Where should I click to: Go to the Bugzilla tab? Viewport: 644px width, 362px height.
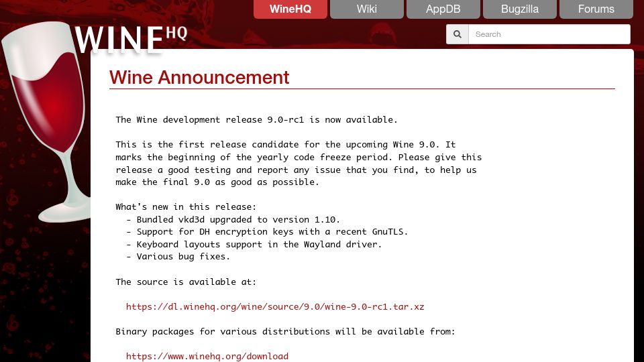tap(519, 9)
